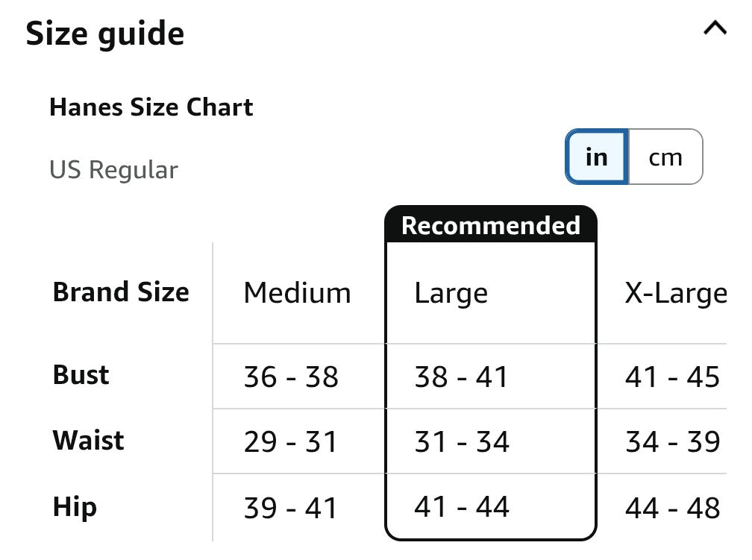
Task: Click the Waist row label
Action: [x=88, y=440]
